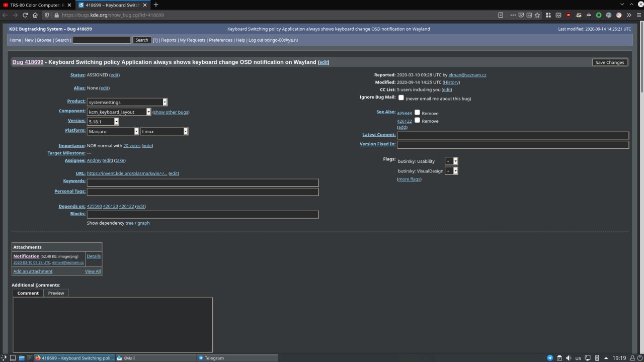Image resolution: width=644 pixels, height=362 pixels.
Task: Click the Save Changes button
Action: (610, 62)
